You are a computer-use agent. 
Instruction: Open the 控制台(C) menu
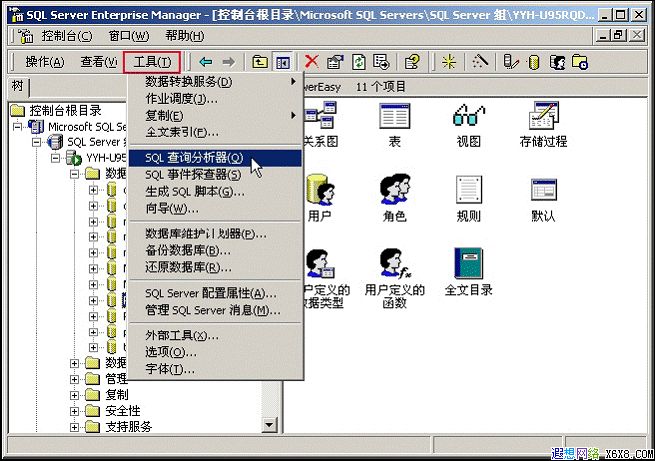67,36
